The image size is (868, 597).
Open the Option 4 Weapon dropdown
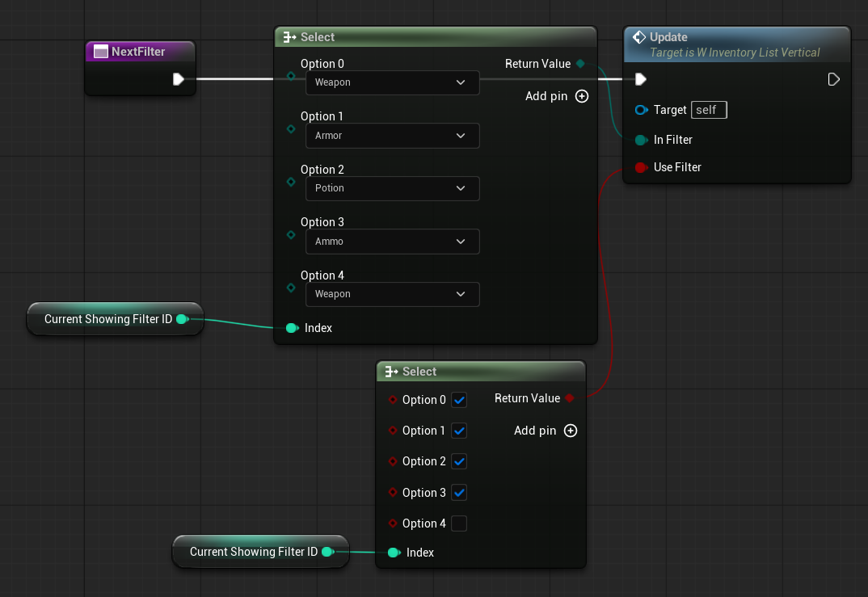click(x=392, y=294)
